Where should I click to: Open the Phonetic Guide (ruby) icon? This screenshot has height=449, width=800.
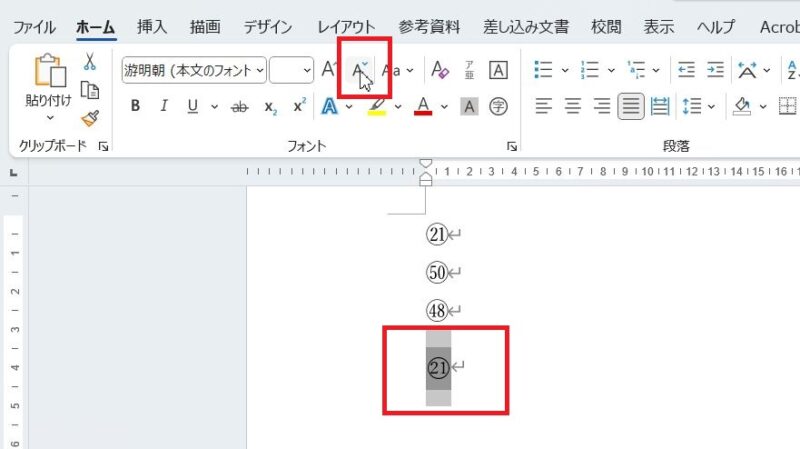pyautogui.click(x=469, y=70)
